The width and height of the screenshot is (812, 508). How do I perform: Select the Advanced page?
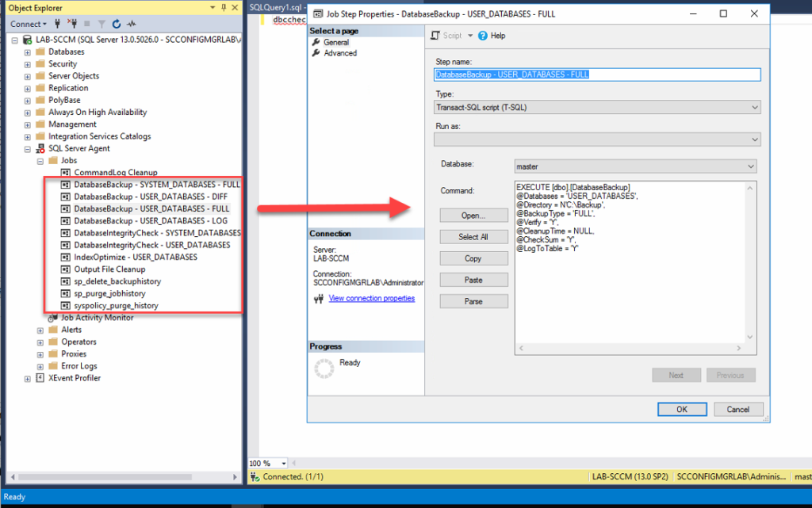pos(340,53)
